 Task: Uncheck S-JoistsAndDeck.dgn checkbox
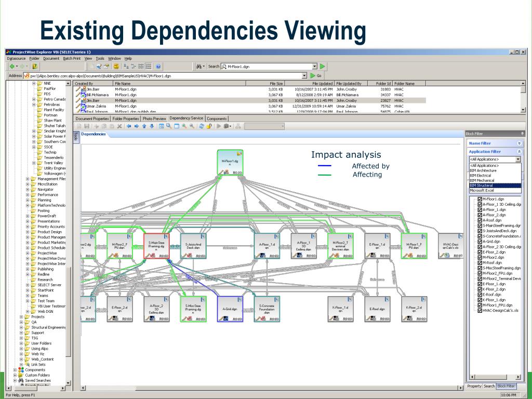tap(480, 231)
